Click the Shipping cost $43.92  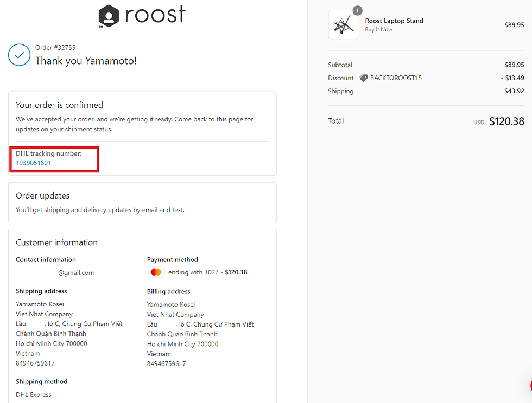[x=514, y=91]
